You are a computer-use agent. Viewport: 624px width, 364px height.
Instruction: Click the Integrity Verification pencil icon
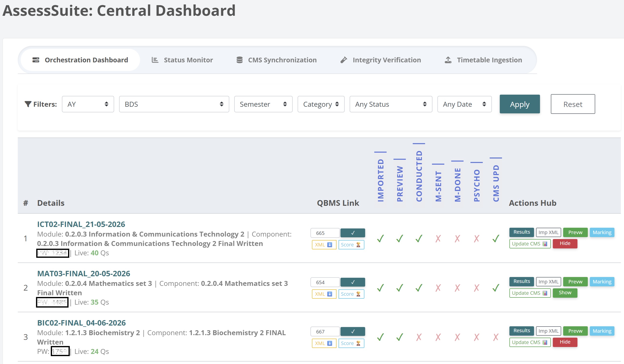tap(344, 60)
